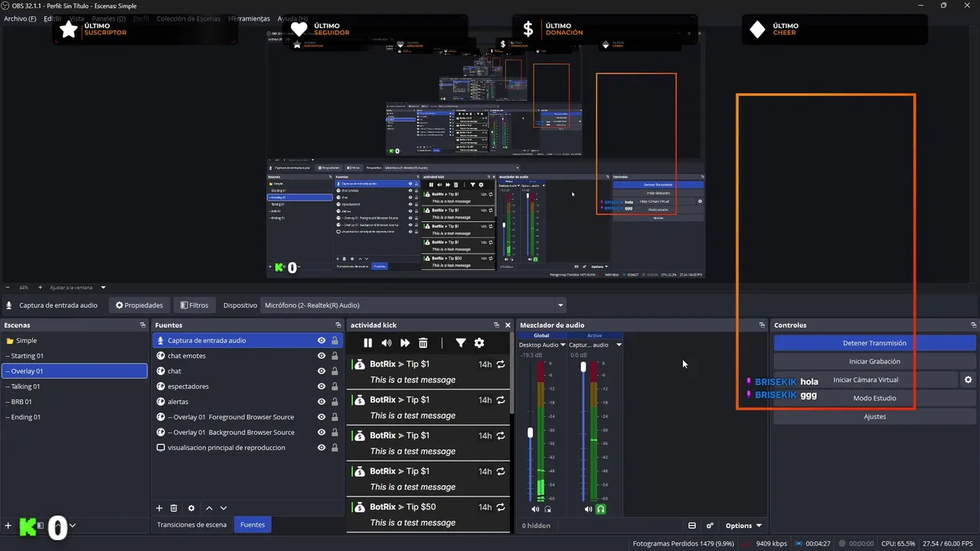Click Iniciar Grabación
This screenshot has width=980, height=551.
coord(874,361)
